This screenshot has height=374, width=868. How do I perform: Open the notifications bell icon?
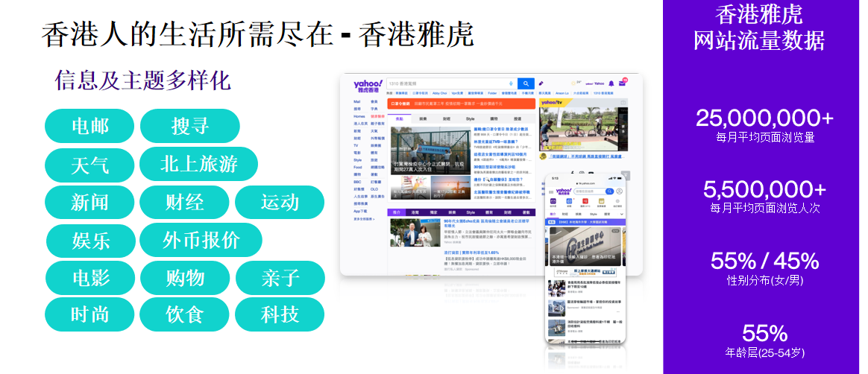[x=611, y=83]
